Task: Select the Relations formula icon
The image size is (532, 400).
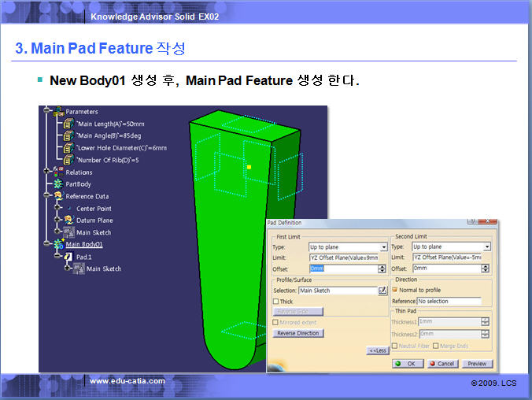Action: pyautogui.click(x=58, y=172)
